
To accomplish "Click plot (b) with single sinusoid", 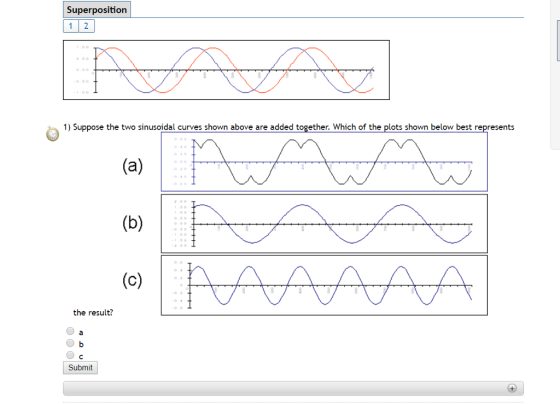I will [324, 224].
